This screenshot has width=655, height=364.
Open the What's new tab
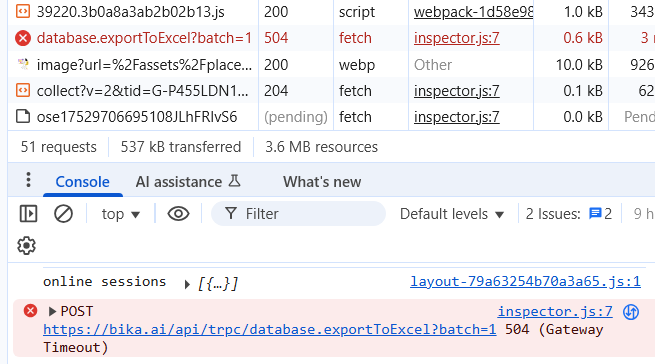(322, 182)
